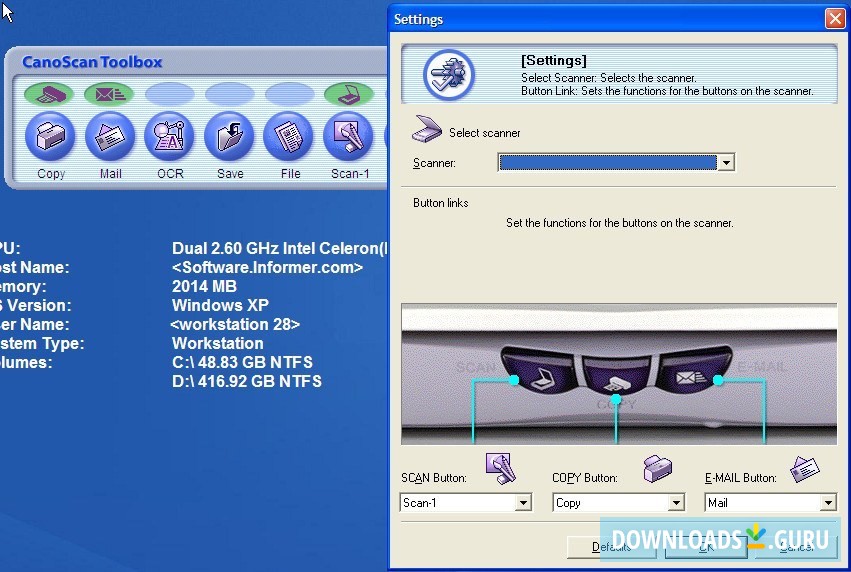
Task: Open the E-MAIL Button function dropdown
Action: point(771,503)
